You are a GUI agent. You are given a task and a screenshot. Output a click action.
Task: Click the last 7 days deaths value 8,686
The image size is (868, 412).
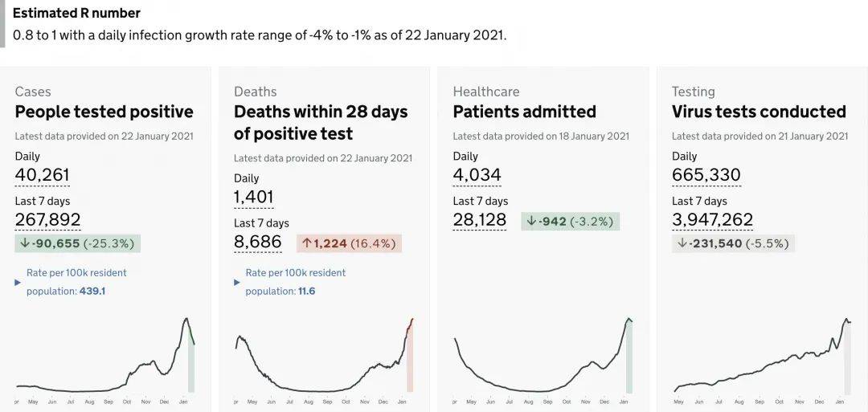pos(258,242)
